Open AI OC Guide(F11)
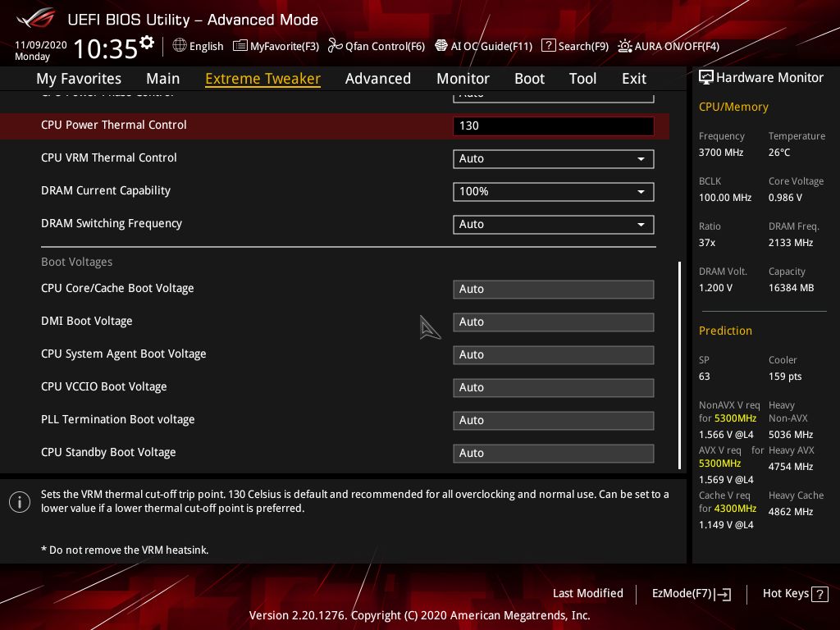840x630 pixels. (x=492, y=46)
